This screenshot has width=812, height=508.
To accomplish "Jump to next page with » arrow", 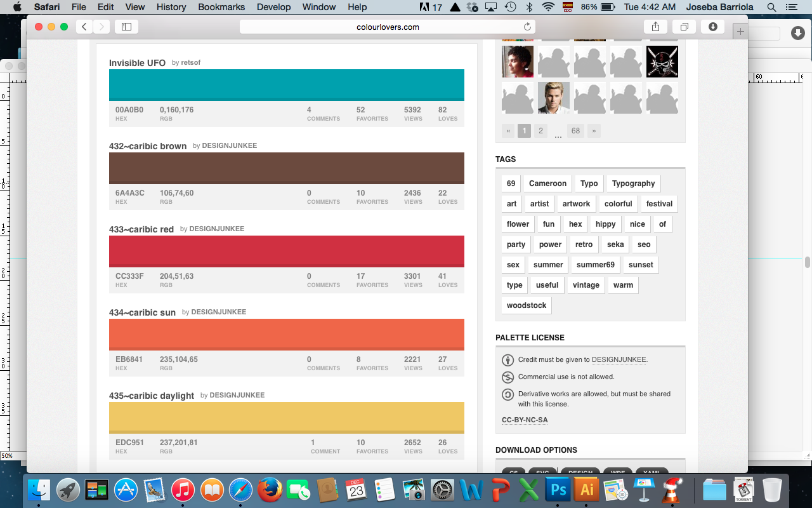I will [594, 131].
